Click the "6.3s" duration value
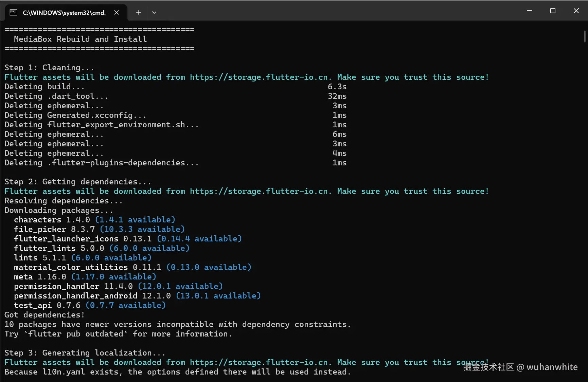 click(337, 87)
